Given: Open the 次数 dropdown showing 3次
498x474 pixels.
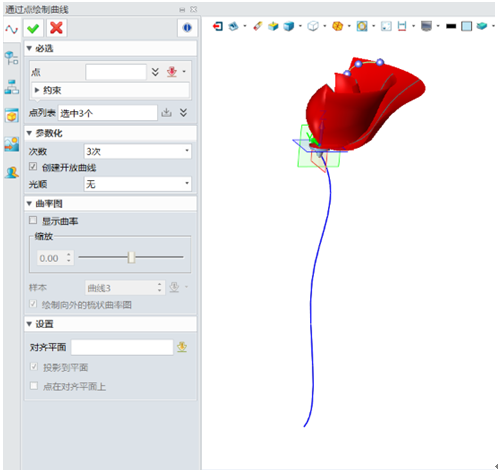Looking at the screenshot, I should pos(137,151).
